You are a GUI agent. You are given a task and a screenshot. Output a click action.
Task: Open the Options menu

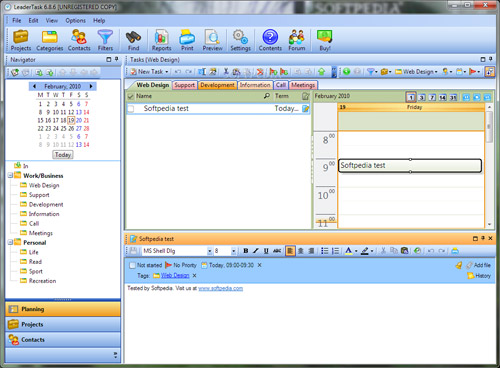(x=75, y=20)
